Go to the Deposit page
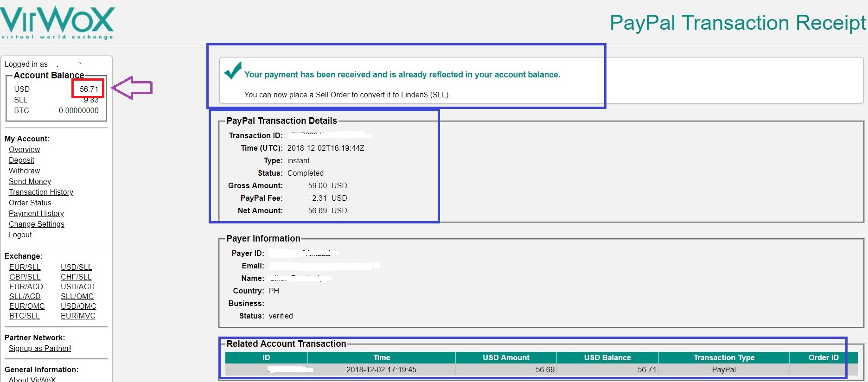Image resolution: width=868 pixels, height=382 pixels. point(21,160)
